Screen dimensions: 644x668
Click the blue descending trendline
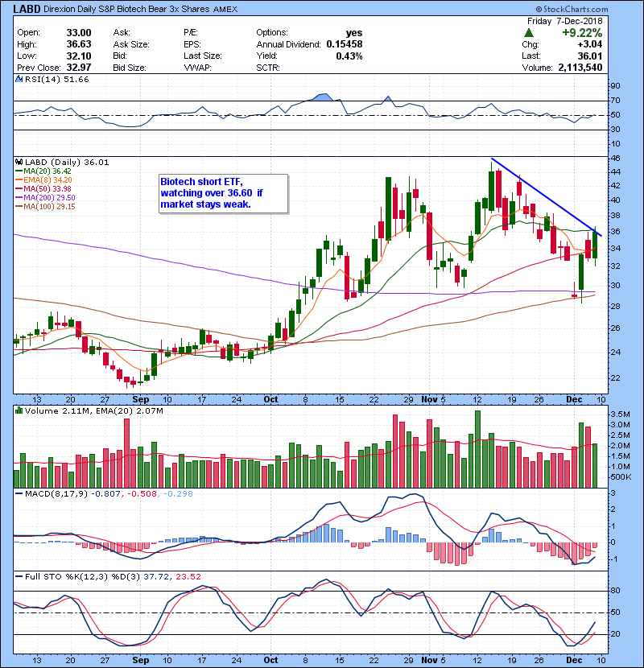(x=546, y=197)
